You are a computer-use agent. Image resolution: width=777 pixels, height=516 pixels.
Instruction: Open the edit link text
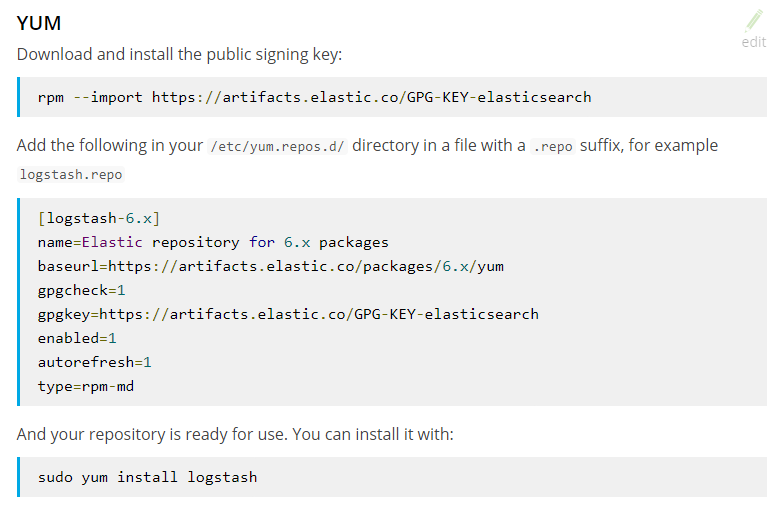tap(754, 42)
